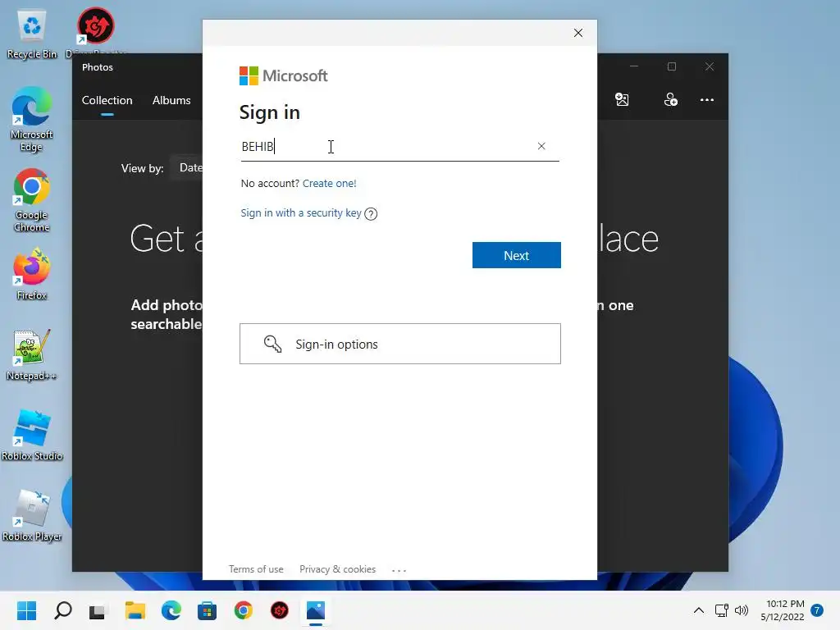This screenshot has width=840, height=630.
Task: Open Task View from taskbar
Action: pyautogui.click(x=98, y=610)
